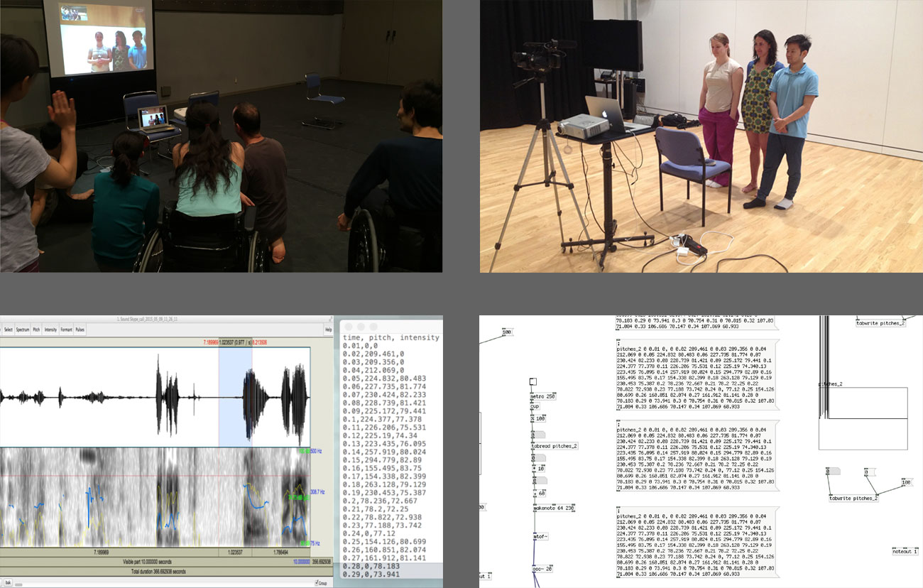
Task: Click the noteout 1 object in Pd patch
Action: (x=905, y=551)
